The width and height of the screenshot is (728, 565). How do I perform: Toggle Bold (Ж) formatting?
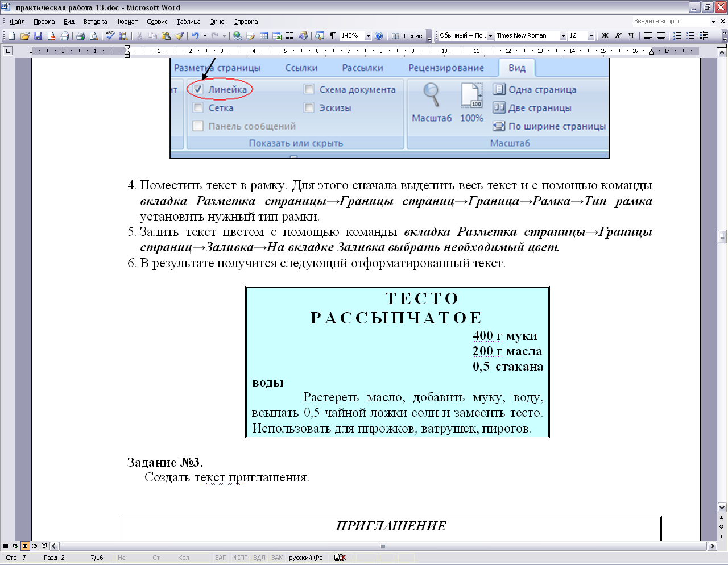point(605,36)
